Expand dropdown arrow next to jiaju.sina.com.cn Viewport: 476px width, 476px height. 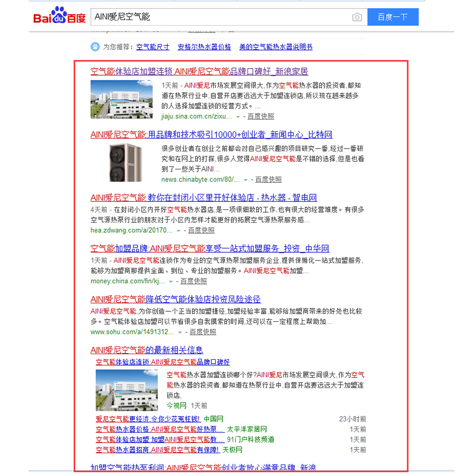pyautogui.click(x=238, y=117)
